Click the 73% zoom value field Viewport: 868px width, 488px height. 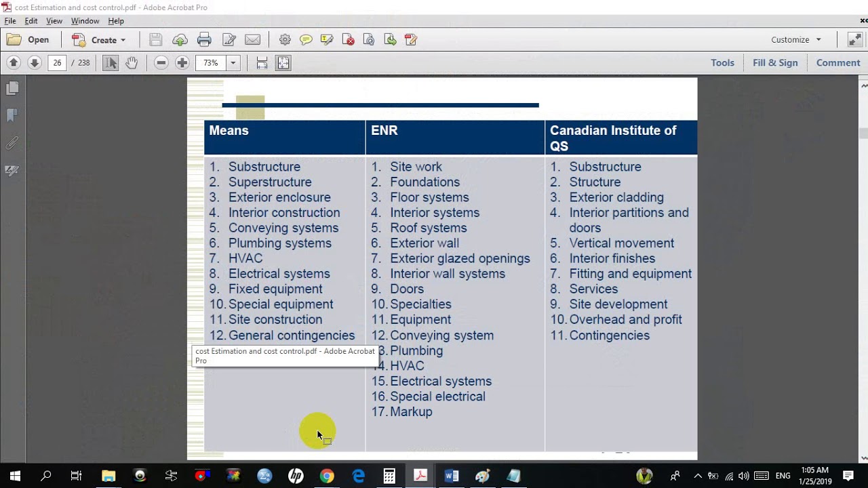click(x=211, y=63)
